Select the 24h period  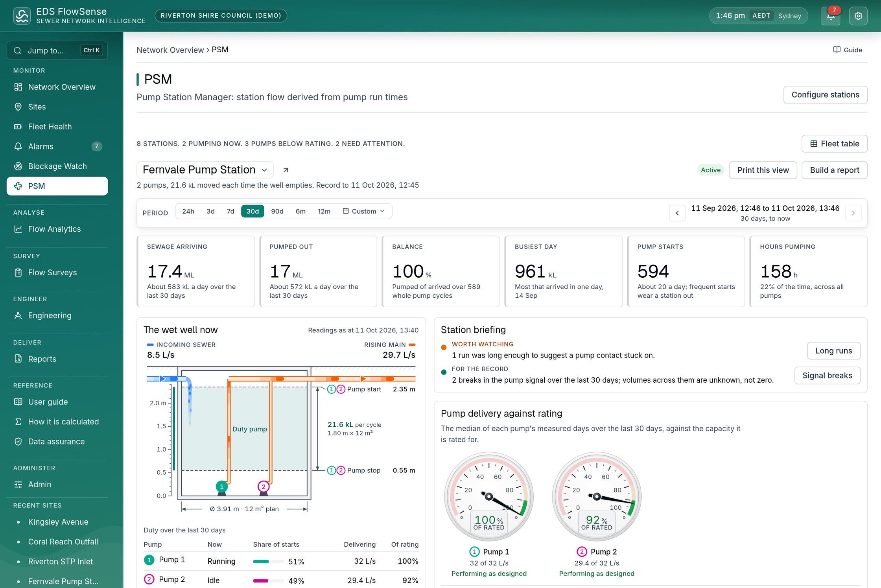(188, 211)
